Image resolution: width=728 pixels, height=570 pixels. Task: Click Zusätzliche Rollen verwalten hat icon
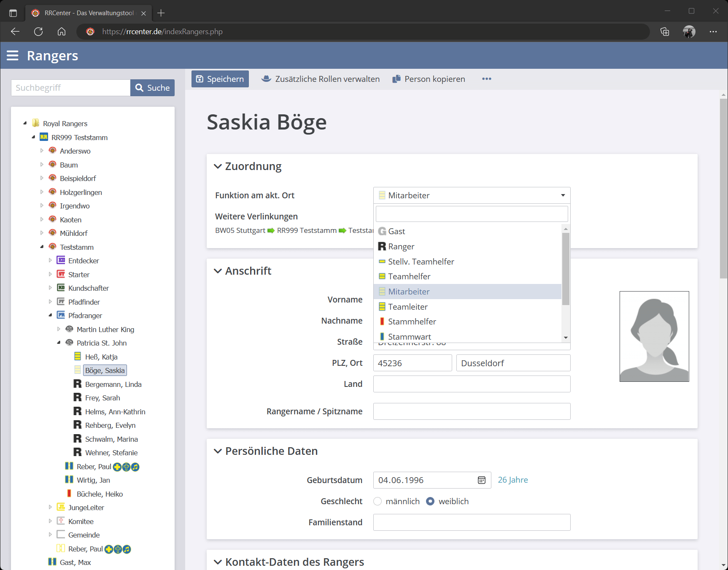pyautogui.click(x=266, y=79)
